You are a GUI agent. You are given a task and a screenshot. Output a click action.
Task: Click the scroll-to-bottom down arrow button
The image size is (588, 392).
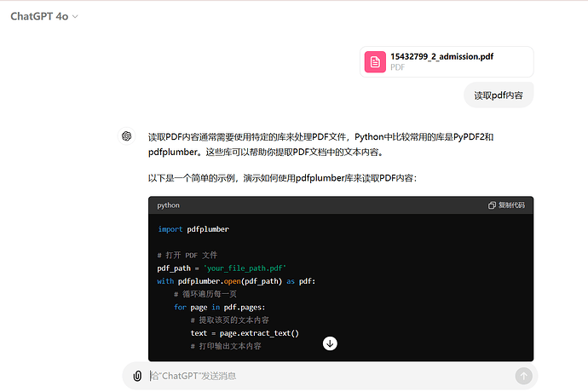coord(330,343)
